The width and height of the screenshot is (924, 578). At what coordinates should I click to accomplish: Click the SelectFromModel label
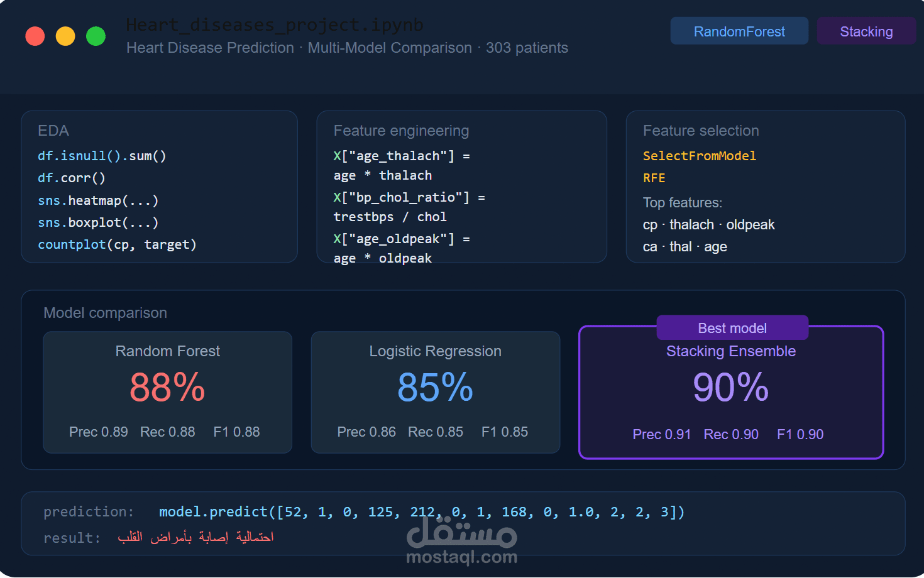[x=700, y=156]
